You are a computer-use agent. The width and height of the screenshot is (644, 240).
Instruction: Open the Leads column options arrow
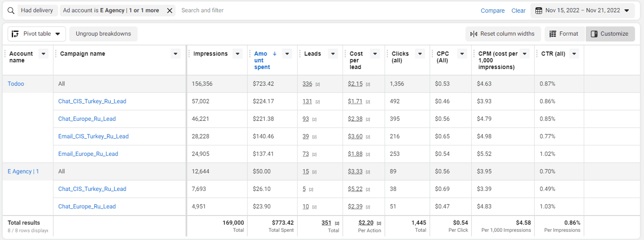[333, 54]
